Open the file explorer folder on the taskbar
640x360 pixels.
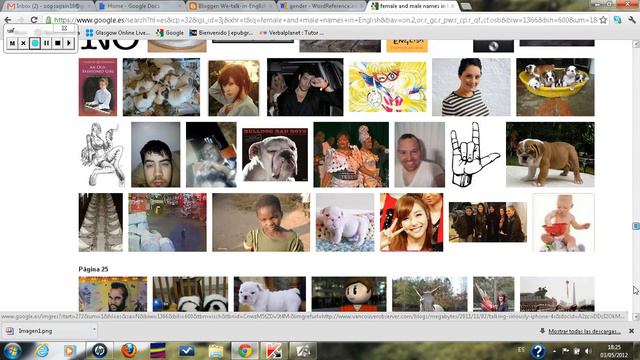[216, 351]
